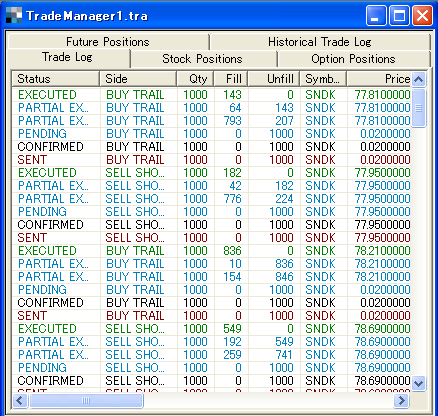This screenshot has width=438, height=416.
Task: Minimize the TradeManager1.tra window
Action: (376, 15)
